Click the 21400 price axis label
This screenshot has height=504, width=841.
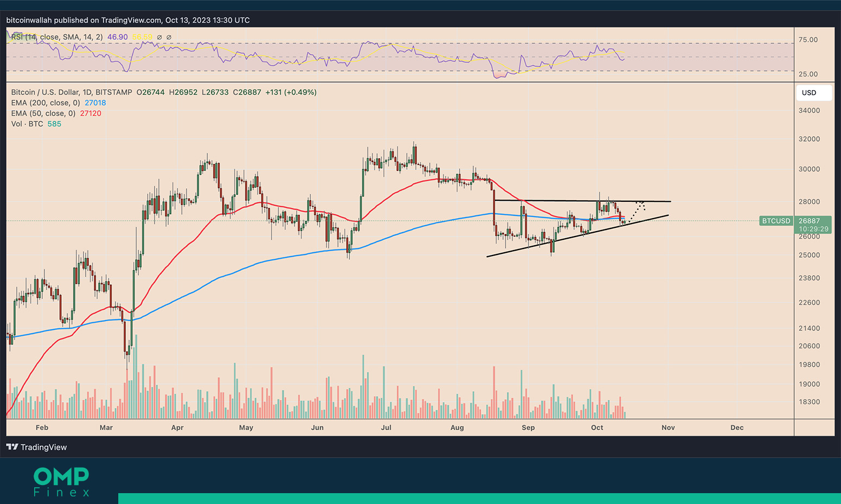pyautogui.click(x=809, y=328)
